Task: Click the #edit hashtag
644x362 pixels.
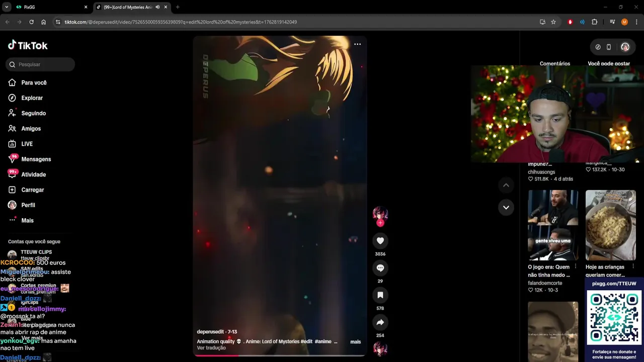Action: coord(306,342)
